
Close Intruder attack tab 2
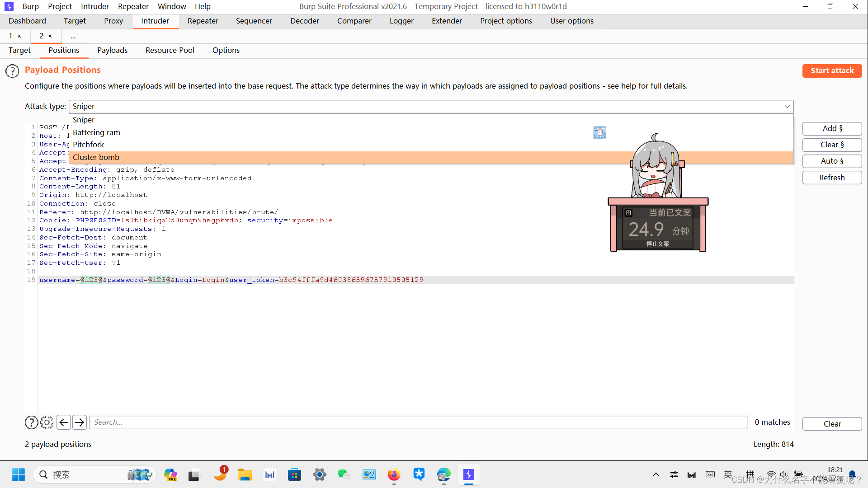pos(50,36)
